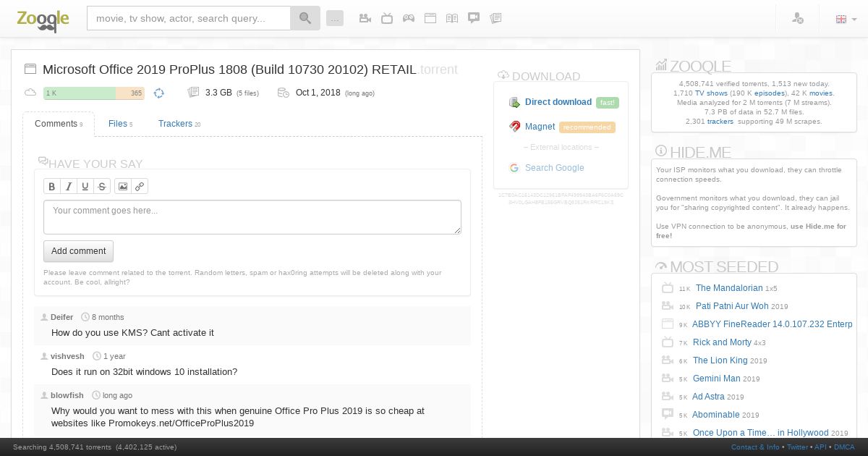Click the Search Google link
The image size is (868, 456).
[554, 168]
